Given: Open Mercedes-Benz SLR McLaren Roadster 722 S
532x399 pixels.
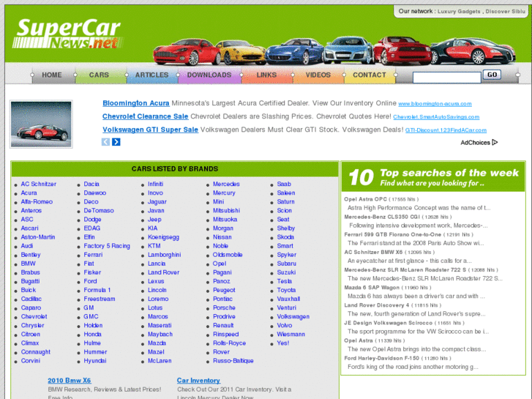Looking at the screenshot, I should click(405, 270).
